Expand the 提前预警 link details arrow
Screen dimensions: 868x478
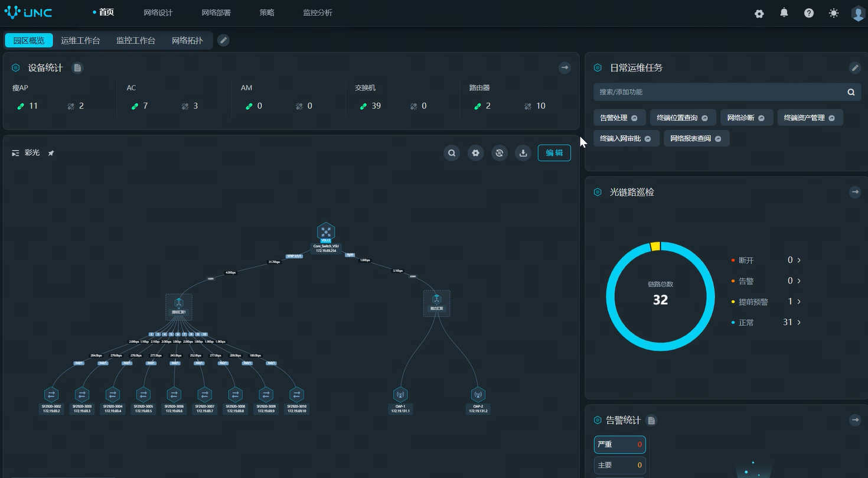click(x=799, y=301)
